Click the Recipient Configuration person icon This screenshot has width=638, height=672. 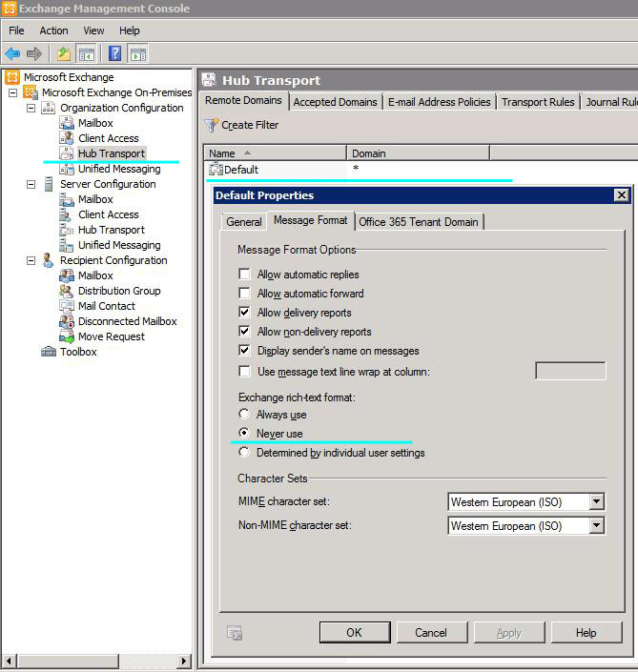pyautogui.click(x=48, y=260)
